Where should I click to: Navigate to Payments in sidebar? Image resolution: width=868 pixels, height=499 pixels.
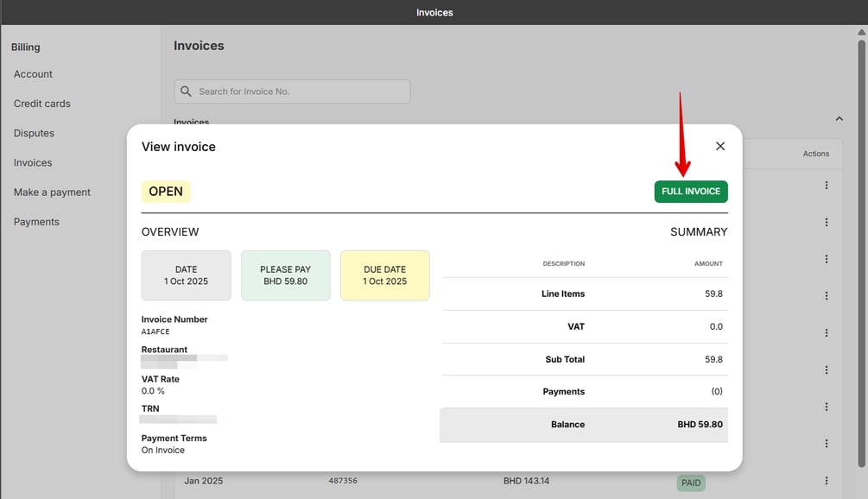pos(36,222)
